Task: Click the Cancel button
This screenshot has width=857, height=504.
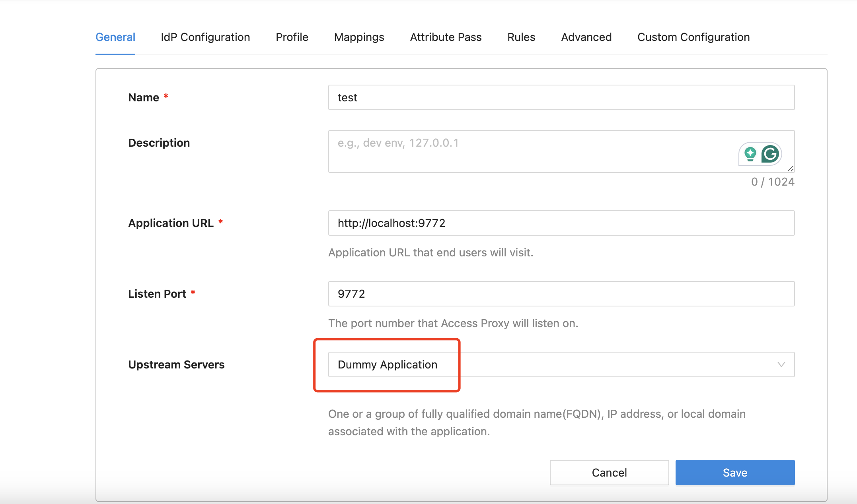Action: [x=609, y=473]
